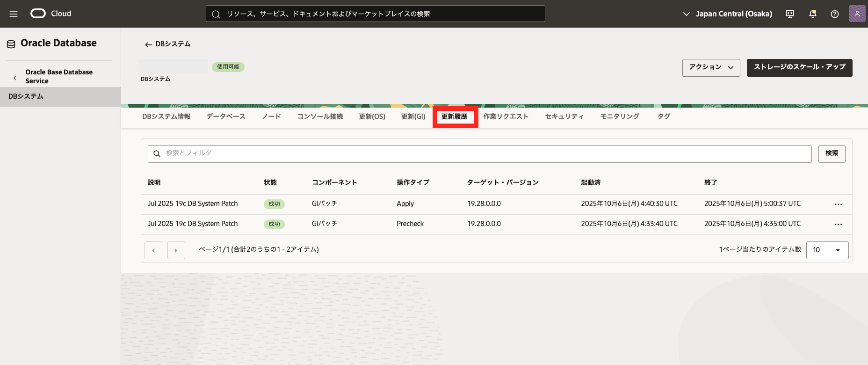Go to the next page of results

pyautogui.click(x=176, y=250)
